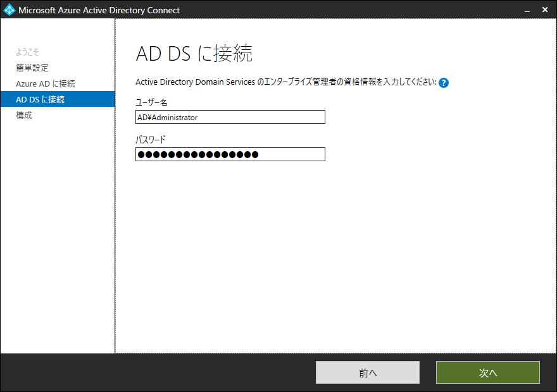The width and height of the screenshot is (557, 392).
Task: Click the 前へ button
Action: (368, 372)
